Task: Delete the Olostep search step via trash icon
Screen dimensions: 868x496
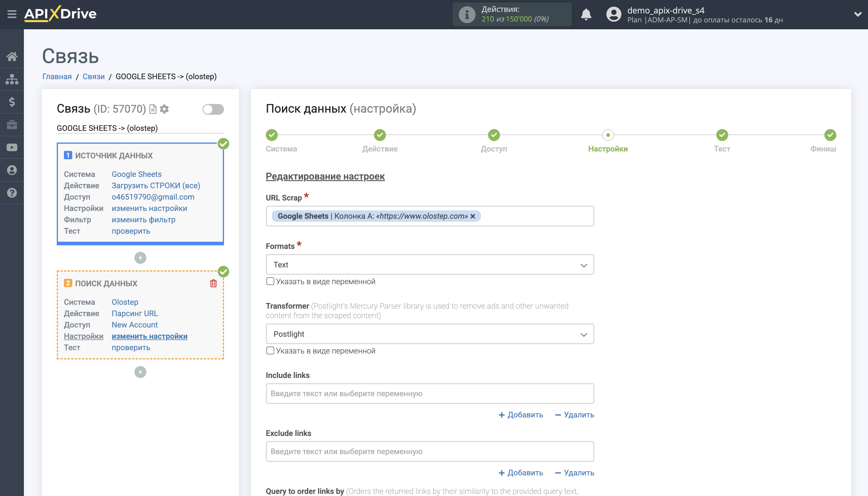Action: [x=213, y=284]
